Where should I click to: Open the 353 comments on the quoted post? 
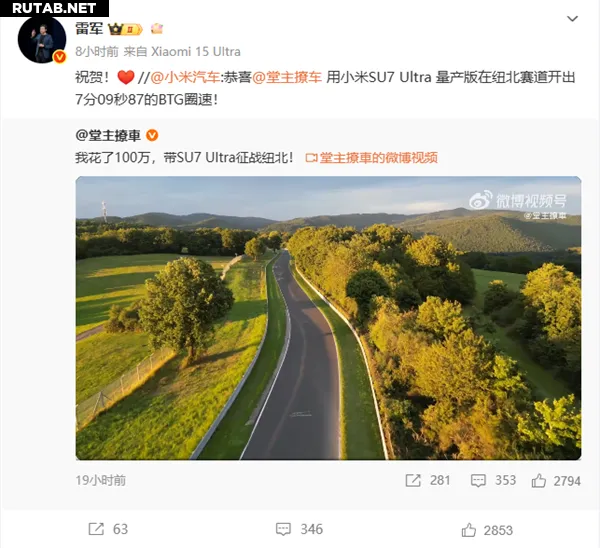pos(494,480)
